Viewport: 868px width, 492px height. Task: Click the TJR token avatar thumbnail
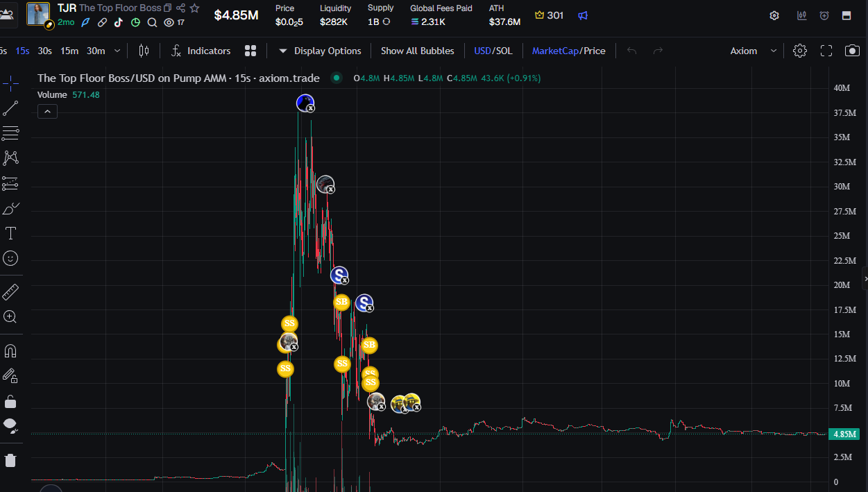click(38, 14)
